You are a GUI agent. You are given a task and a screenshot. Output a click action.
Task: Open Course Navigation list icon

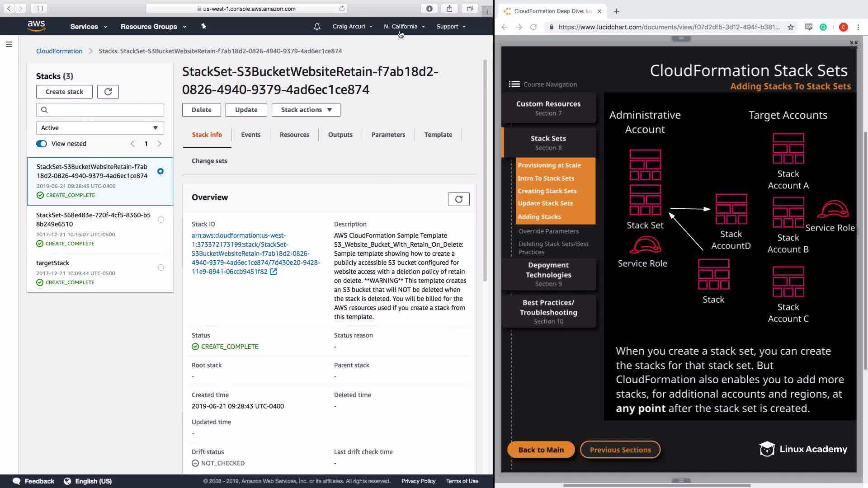pos(514,84)
